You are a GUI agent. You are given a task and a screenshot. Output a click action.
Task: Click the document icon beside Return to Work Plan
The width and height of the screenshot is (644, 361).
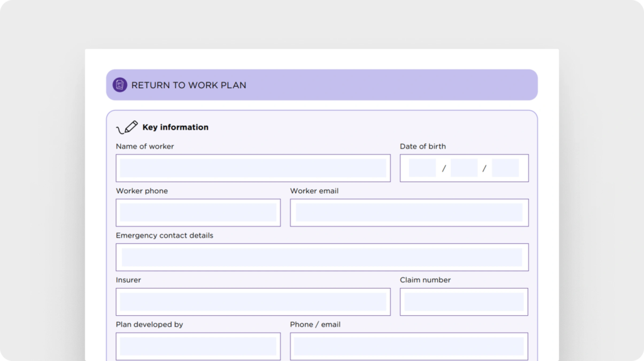120,85
